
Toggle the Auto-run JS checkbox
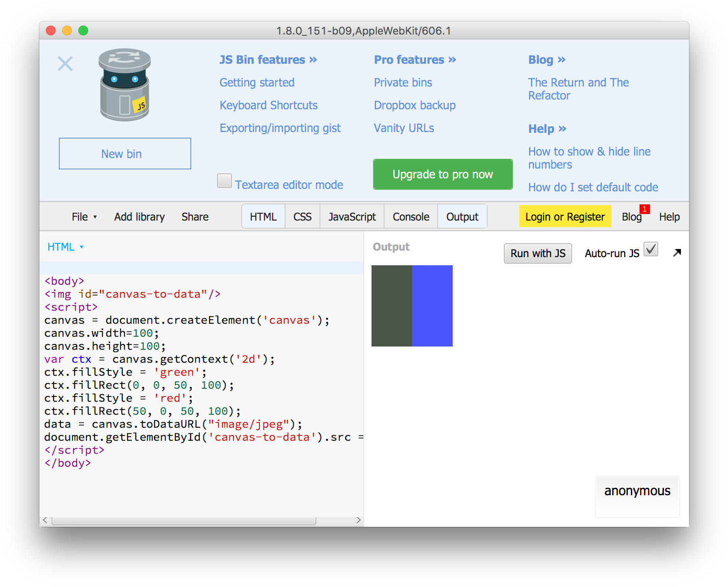pyautogui.click(x=651, y=249)
